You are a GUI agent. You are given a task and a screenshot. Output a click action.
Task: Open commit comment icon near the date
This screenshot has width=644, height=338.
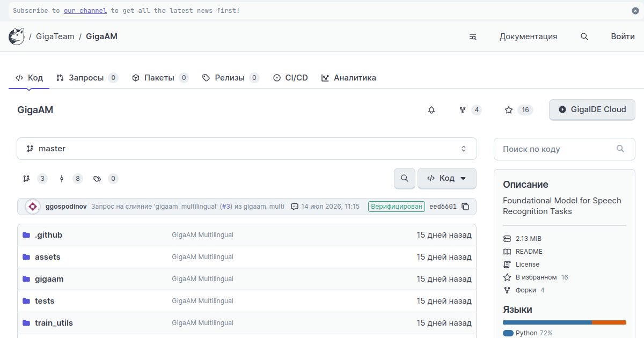pyautogui.click(x=295, y=207)
